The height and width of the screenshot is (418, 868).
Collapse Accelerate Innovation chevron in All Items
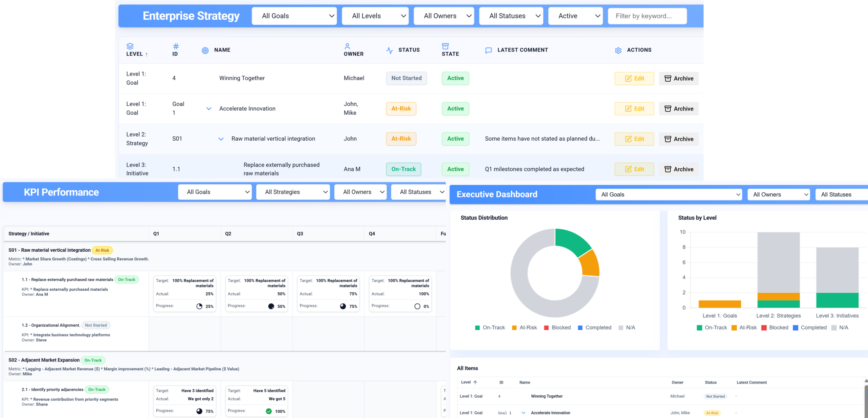[x=524, y=413]
